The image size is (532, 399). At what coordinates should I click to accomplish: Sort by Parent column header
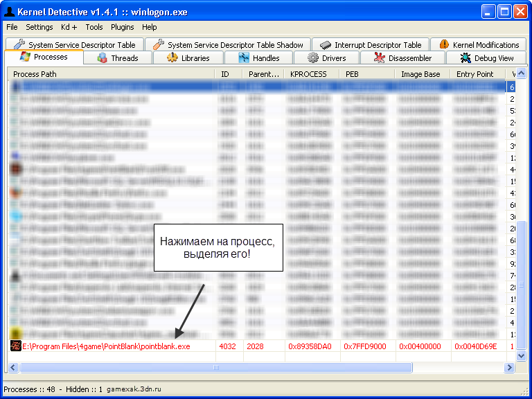[x=263, y=74]
